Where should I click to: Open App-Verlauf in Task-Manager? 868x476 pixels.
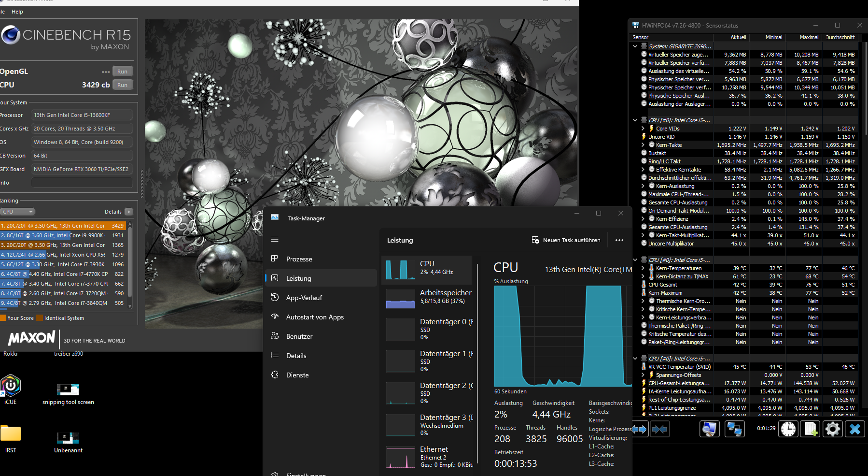[321, 298]
